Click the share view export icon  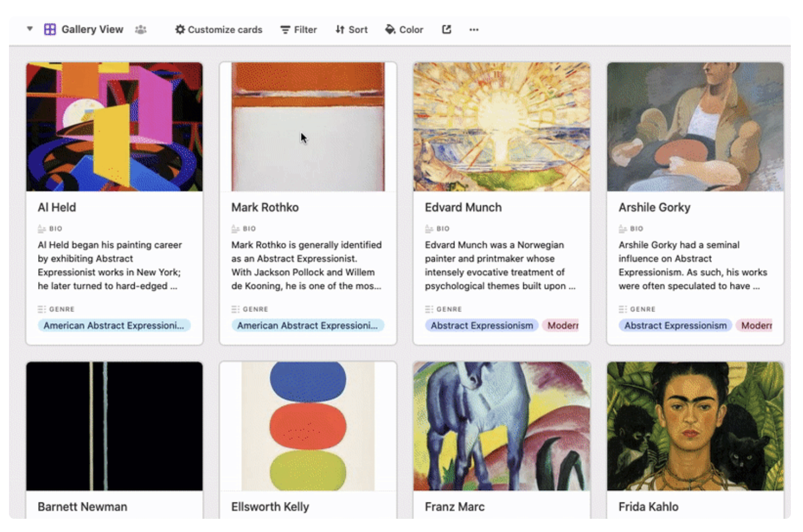[x=446, y=30]
